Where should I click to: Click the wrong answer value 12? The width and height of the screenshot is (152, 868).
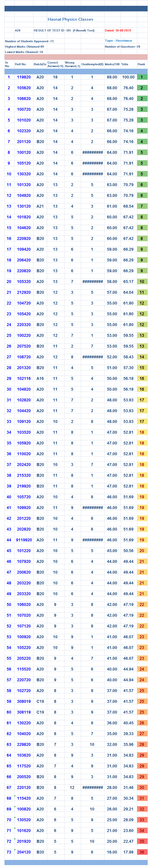pos(72,788)
